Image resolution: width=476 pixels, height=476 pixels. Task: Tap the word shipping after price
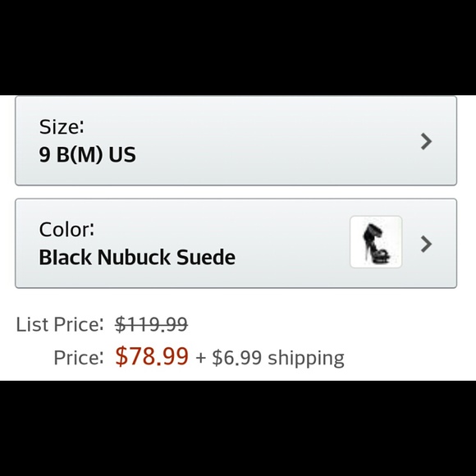pos(306,359)
